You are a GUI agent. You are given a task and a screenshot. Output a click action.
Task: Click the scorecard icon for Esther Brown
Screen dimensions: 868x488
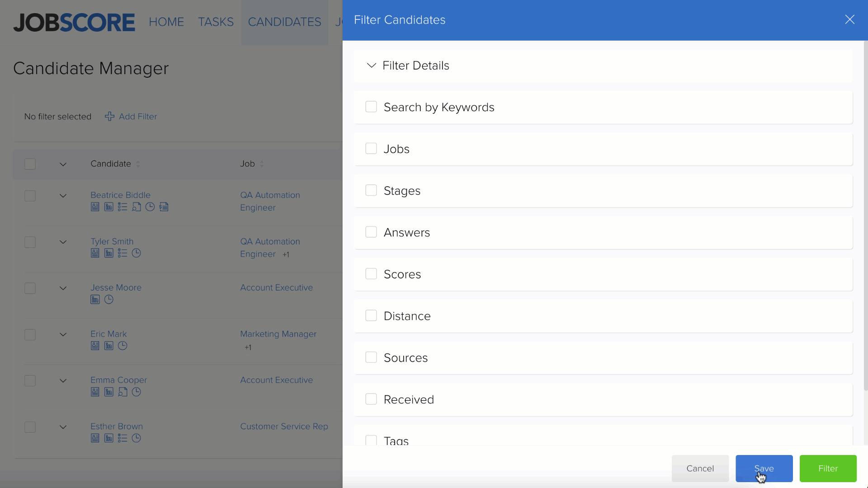tap(123, 438)
